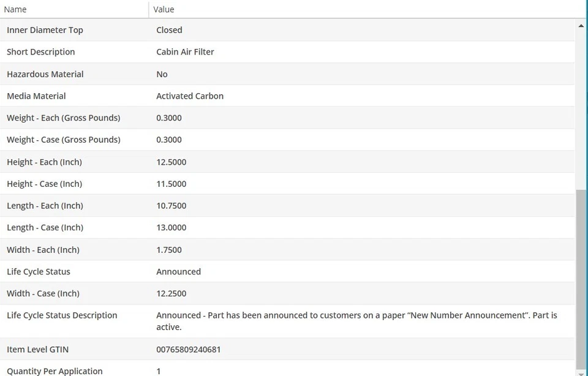588x376 pixels.
Task: Click the Height - Each value 12.5000
Action: click(171, 162)
